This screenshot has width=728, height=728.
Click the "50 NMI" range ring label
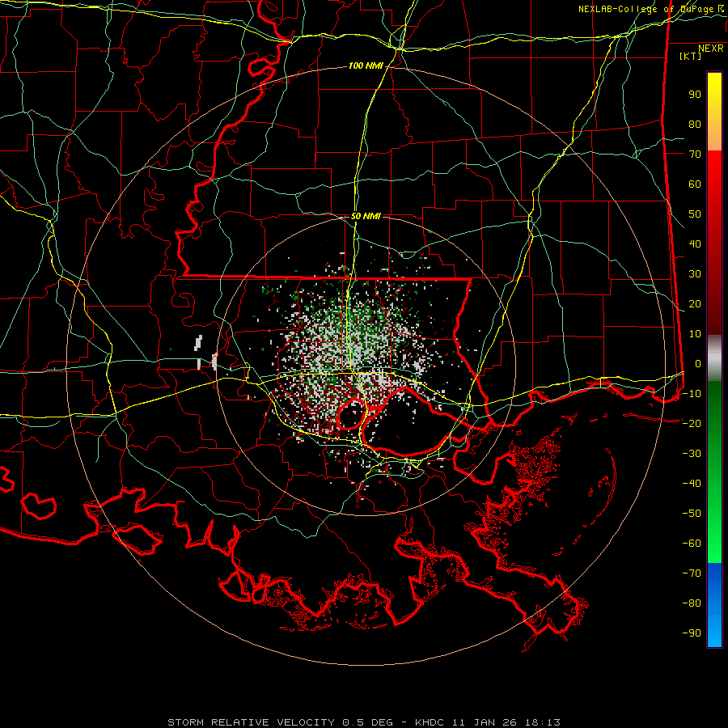(x=366, y=216)
